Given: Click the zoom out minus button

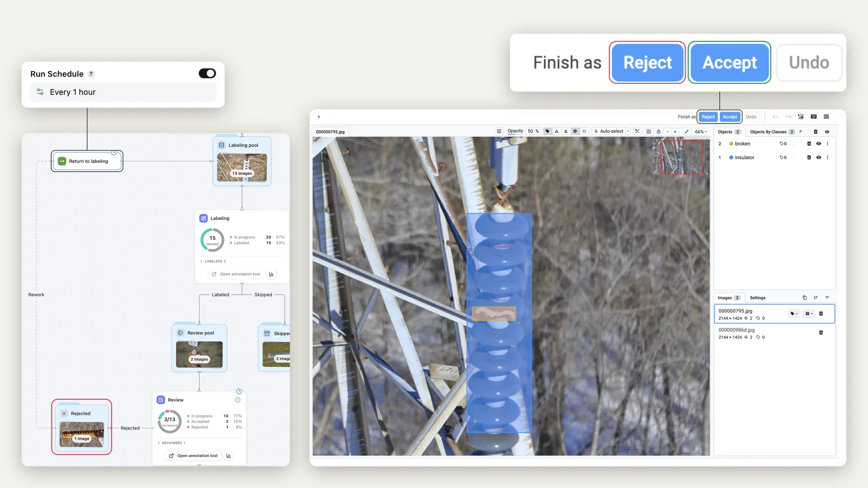Looking at the screenshot, I should click(667, 132).
